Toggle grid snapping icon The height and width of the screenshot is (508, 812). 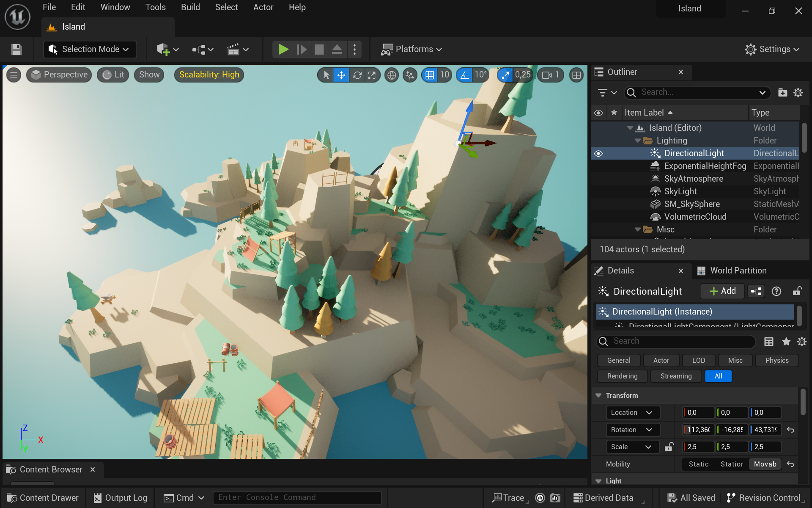pos(430,75)
